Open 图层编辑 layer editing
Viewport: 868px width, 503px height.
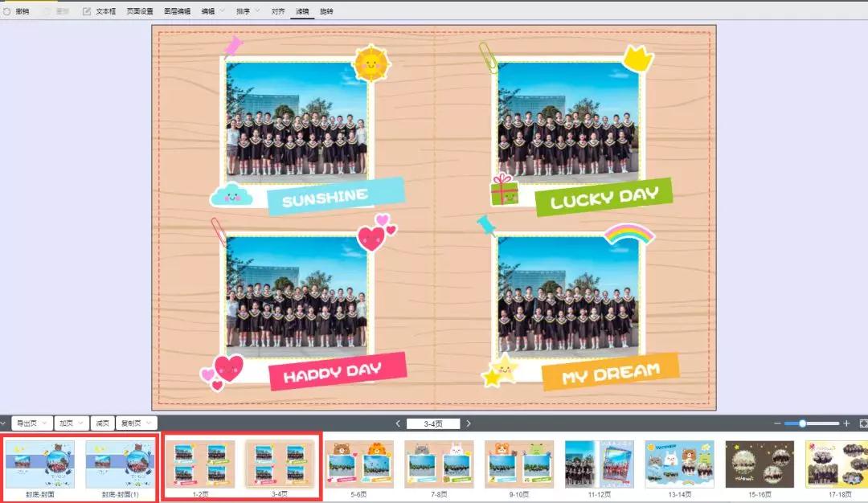click(x=177, y=11)
